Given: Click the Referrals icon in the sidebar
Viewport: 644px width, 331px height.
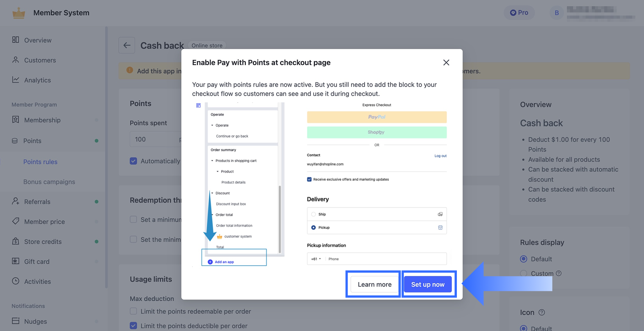Looking at the screenshot, I should coord(16,201).
